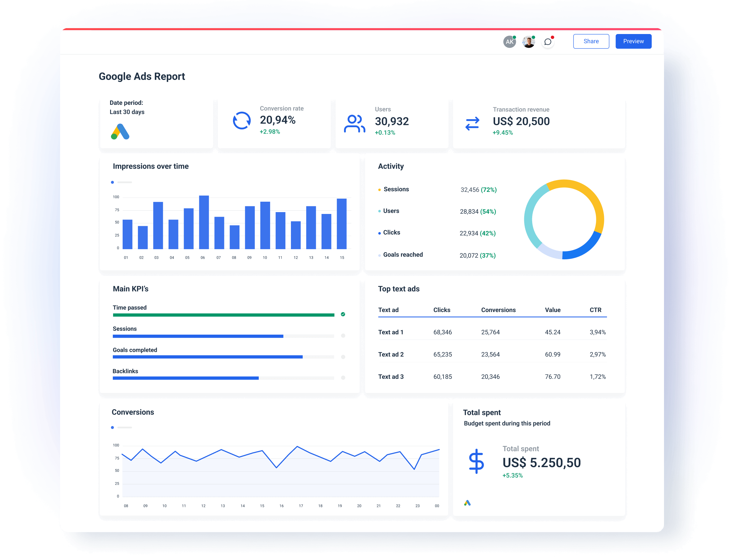Toggle the Clicks legend dot in Activity
The width and height of the screenshot is (729, 560).
click(379, 233)
